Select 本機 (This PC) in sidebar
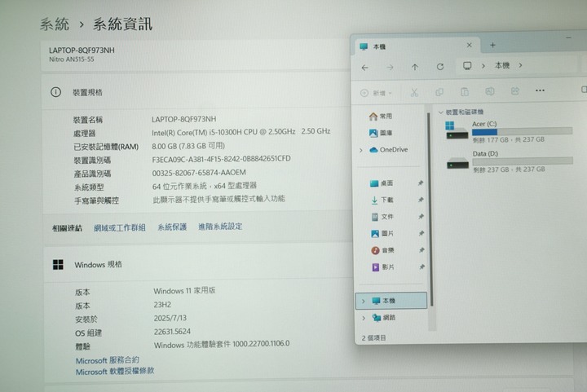Screen dimensions: 587x392 tap(391, 301)
